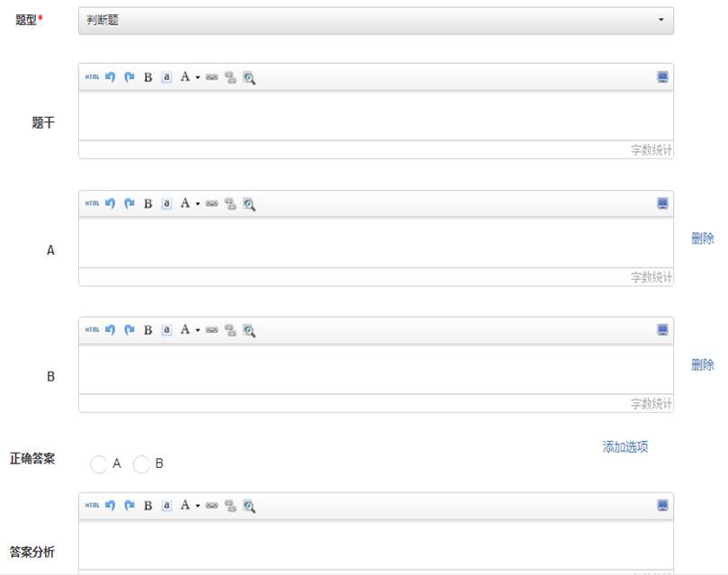Click undo icon in option A editor
The width and height of the screenshot is (728, 575).
pos(111,204)
